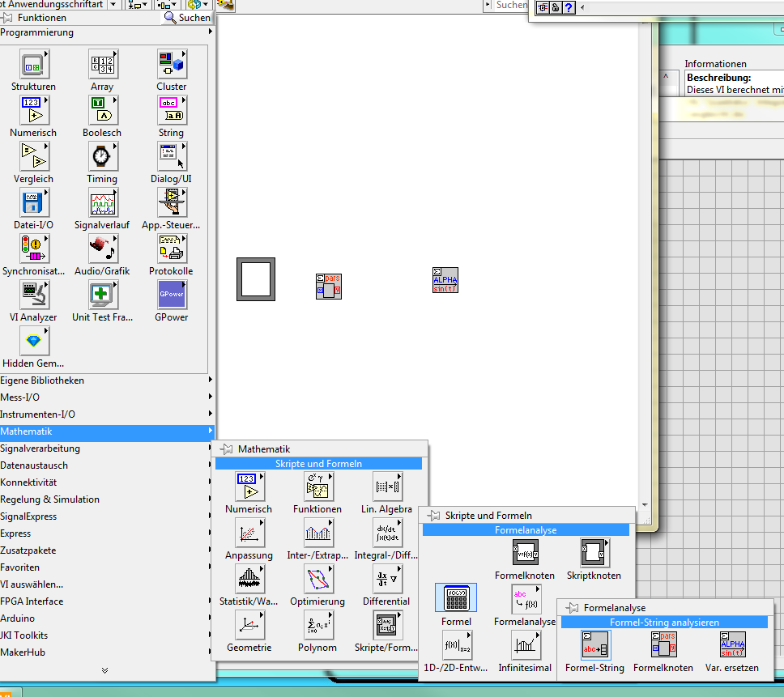The height and width of the screenshot is (697, 784).
Task: Pin the Mathematik subpalette open
Action: (x=225, y=449)
